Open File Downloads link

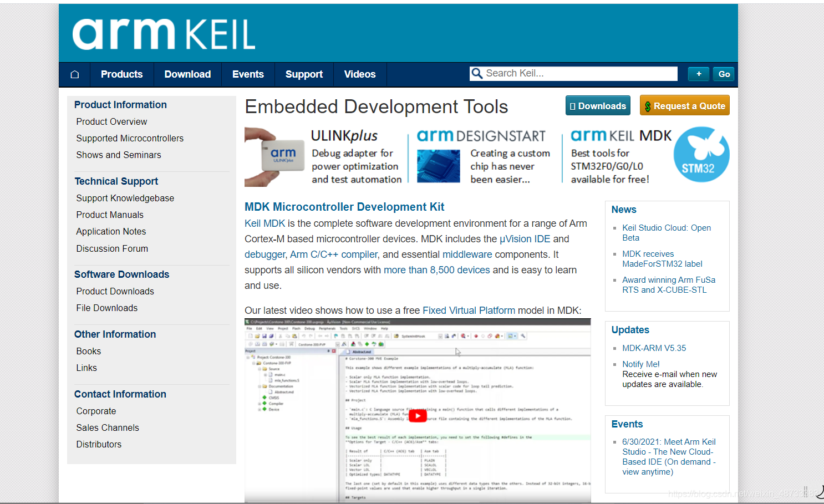click(x=107, y=308)
